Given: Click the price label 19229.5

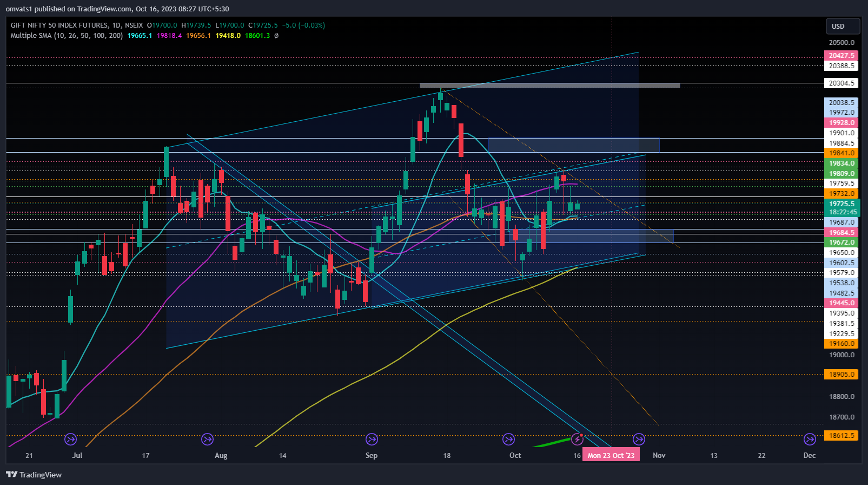Looking at the screenshot, I should [x=842, y=334].
